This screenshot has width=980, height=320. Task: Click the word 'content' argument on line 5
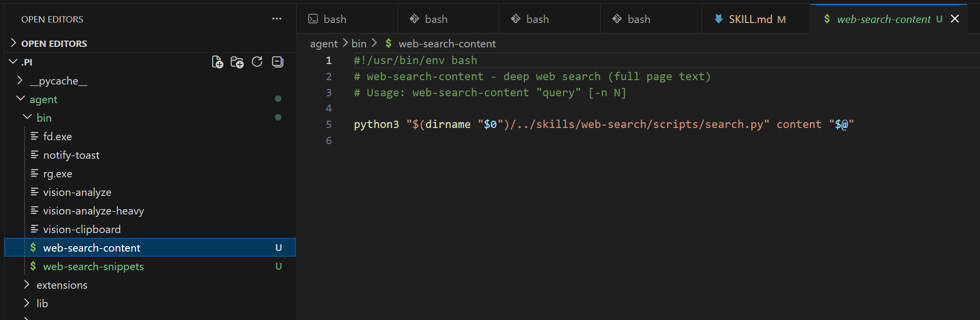pyautogui.click(x=799, y=125)
